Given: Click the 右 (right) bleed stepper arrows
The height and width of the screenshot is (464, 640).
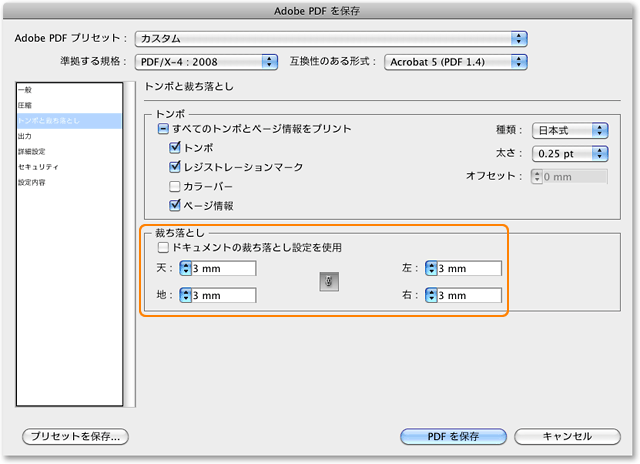Looking at the screenshot, I should pos(431,295).
